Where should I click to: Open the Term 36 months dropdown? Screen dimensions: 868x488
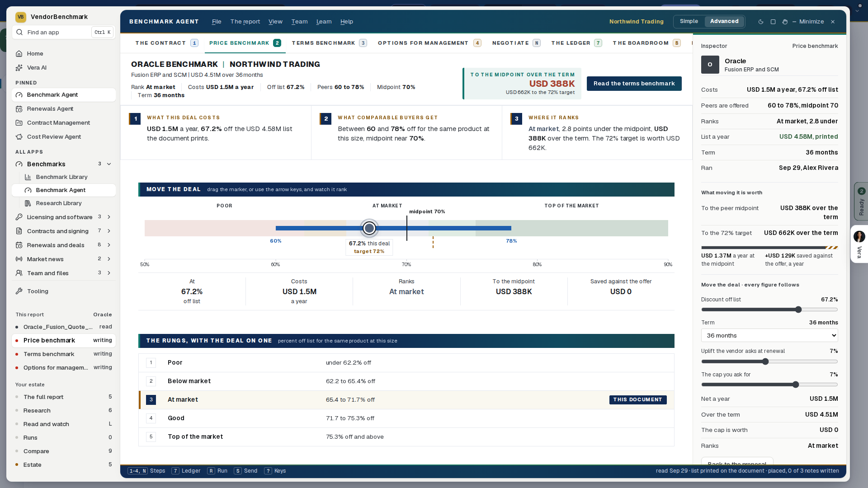(x=769, y=336)
